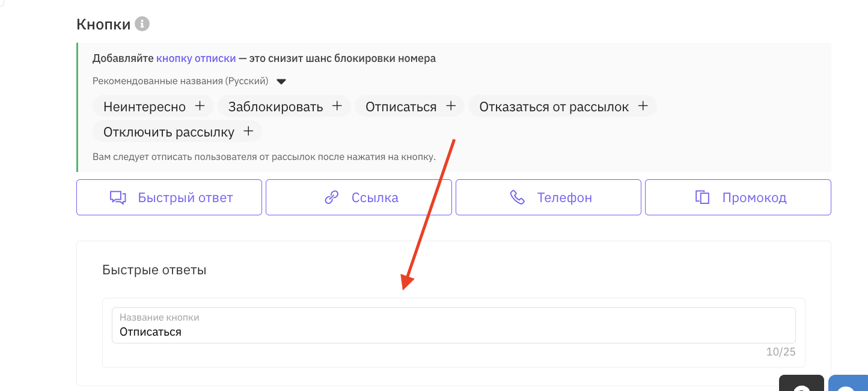Add the Отключить рассылку chip
868x391 pixels.
[177, 132]
